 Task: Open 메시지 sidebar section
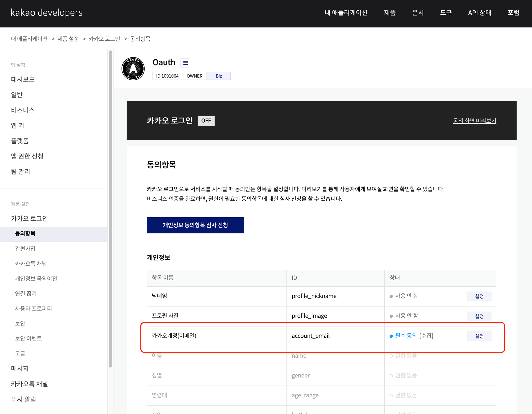[20, 369]
